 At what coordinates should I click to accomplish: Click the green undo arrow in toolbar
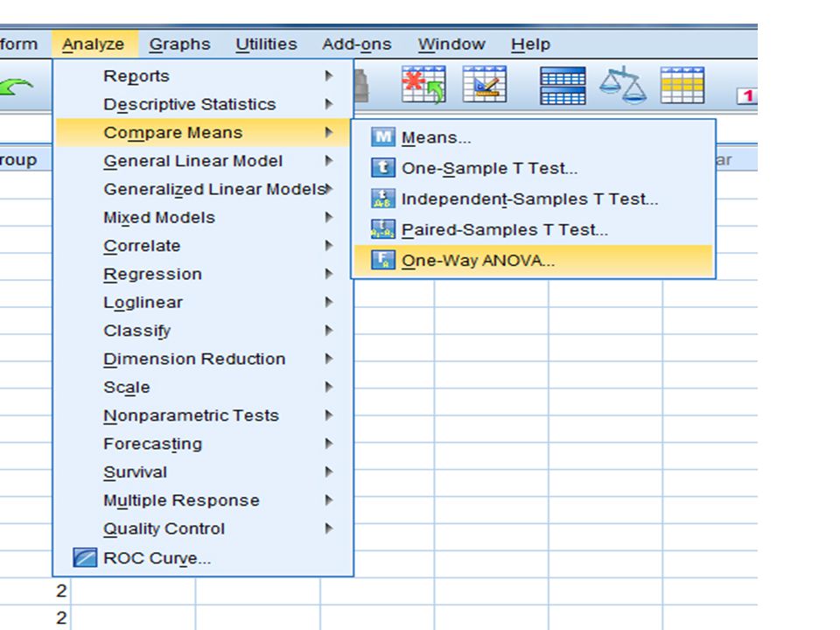[16, 87]
